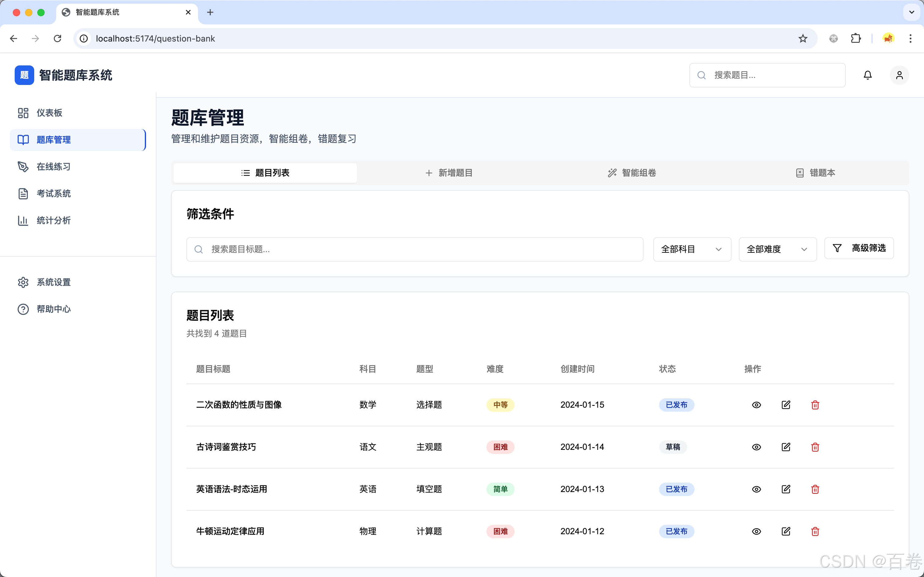Click the 中等 difficulty badge

pos(500,405)
